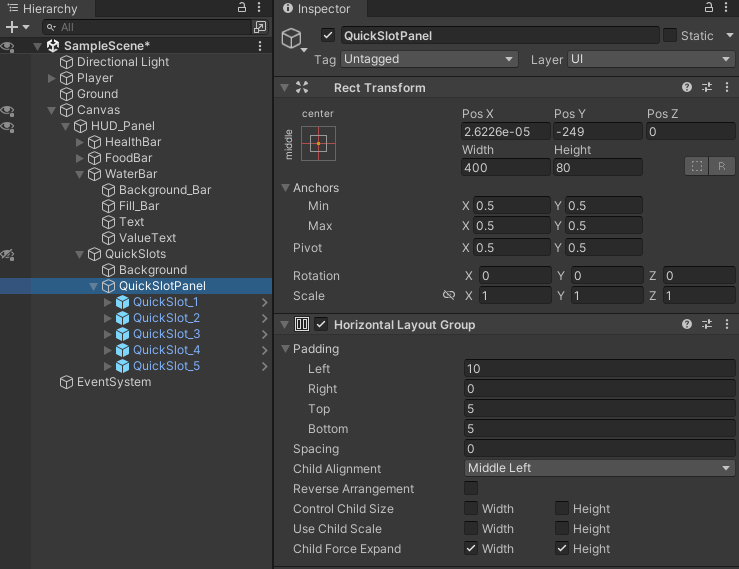Toggle QuickSlotPanel active checkbox
Screen dimensions: 739x569
pyautogui.click(x=328, y=35)
